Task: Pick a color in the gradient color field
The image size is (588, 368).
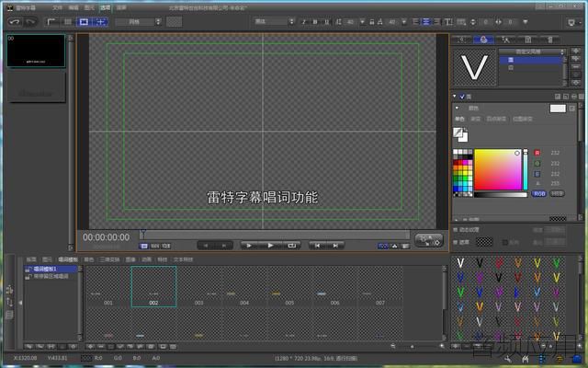Action: point(498,169)
